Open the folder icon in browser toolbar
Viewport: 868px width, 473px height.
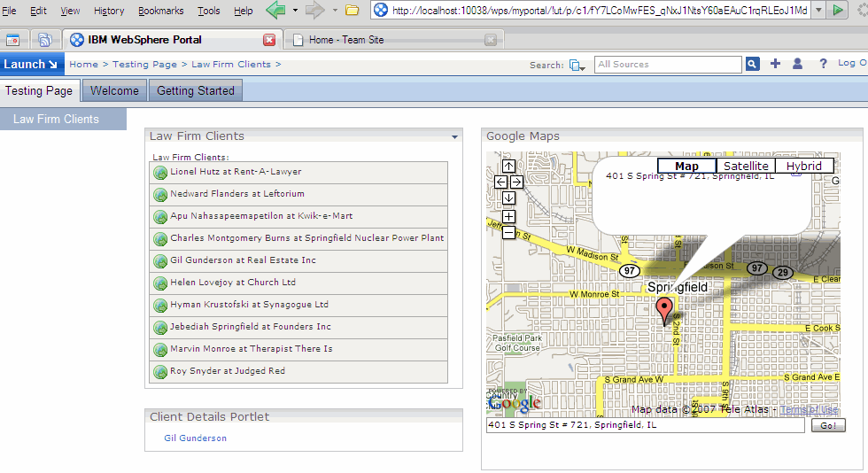coord(353,10)
